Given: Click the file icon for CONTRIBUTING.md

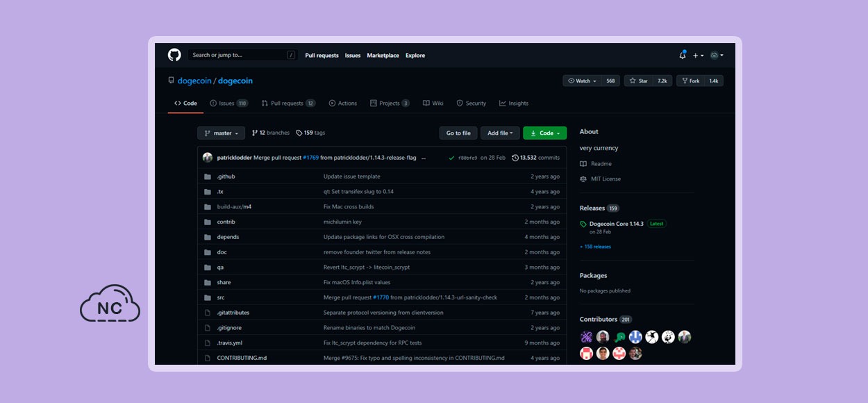Looking at the screenshot, I should (x=207, y=358).
